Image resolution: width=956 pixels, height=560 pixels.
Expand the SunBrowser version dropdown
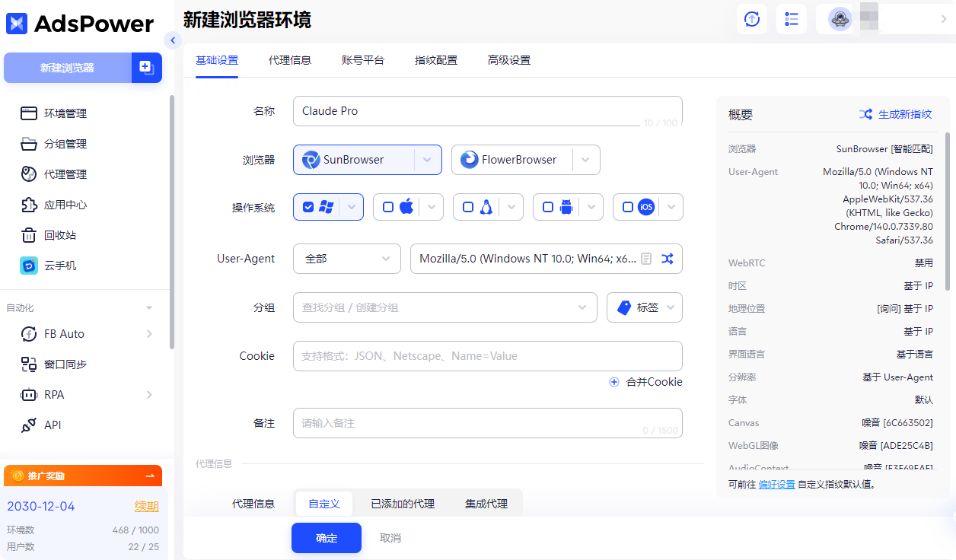(427, 160)
